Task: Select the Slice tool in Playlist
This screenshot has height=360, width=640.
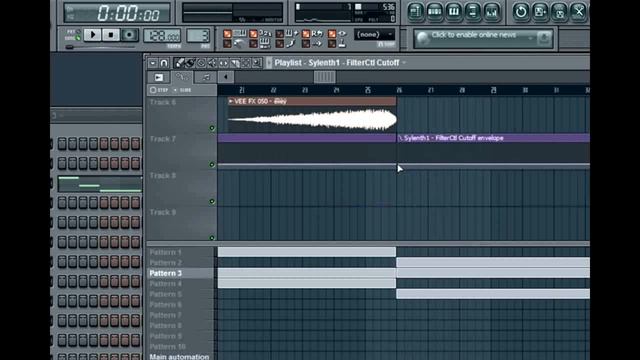Action: (x=235, y=63)
